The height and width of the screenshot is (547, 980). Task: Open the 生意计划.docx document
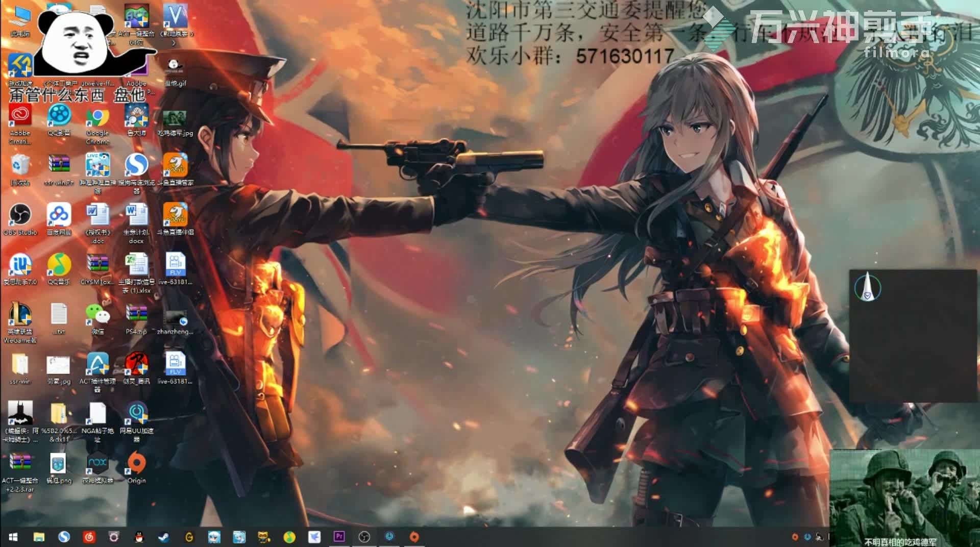coord(136,222)
